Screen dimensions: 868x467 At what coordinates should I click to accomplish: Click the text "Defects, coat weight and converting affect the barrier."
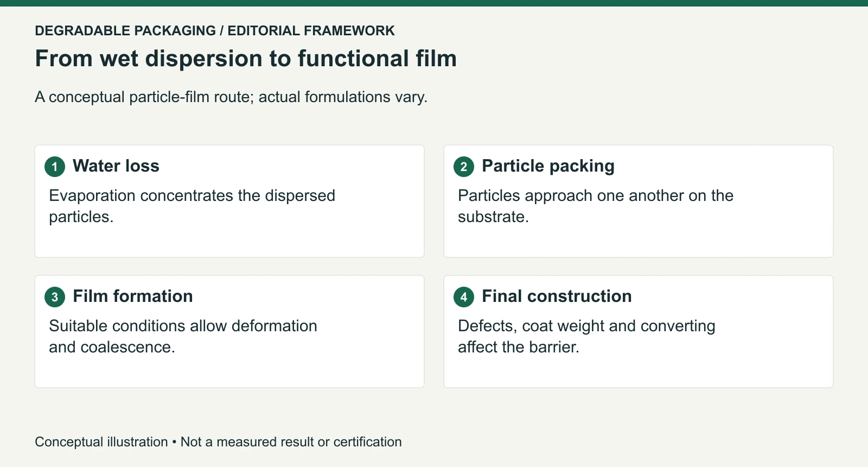[x=586, y=336]
